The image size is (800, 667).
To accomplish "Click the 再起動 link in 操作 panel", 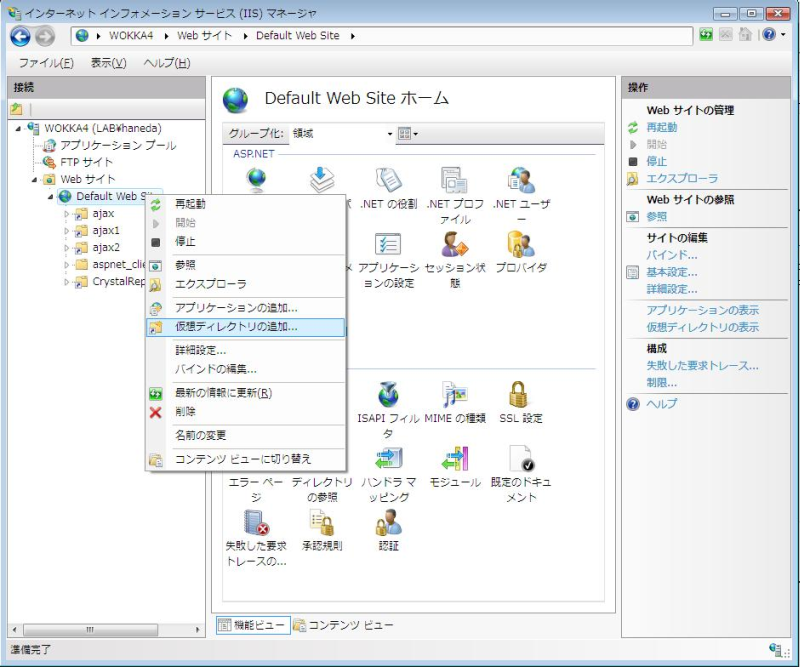I will (x=661, y=127).
